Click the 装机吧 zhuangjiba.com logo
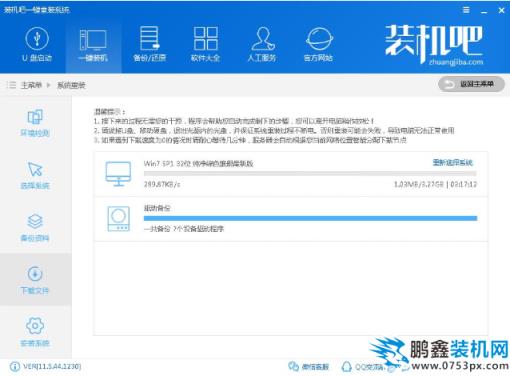 434,45
